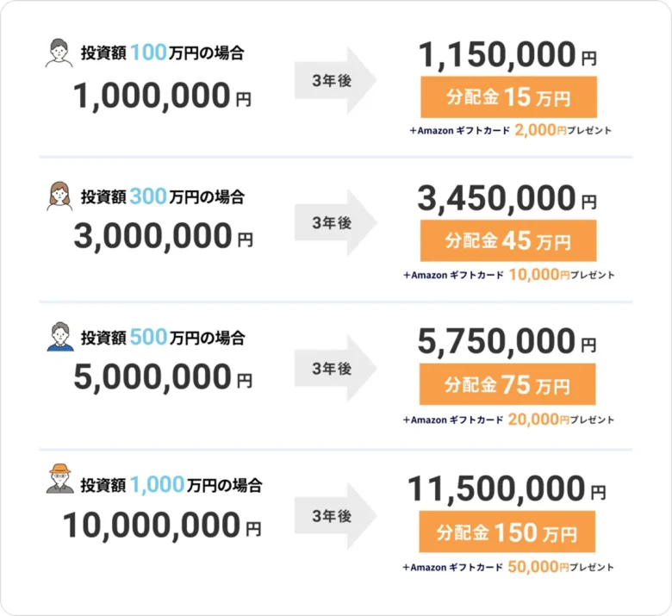Click the orange 分配金 75万円 badge
The image size is (672, 616).
click(507, 385)
